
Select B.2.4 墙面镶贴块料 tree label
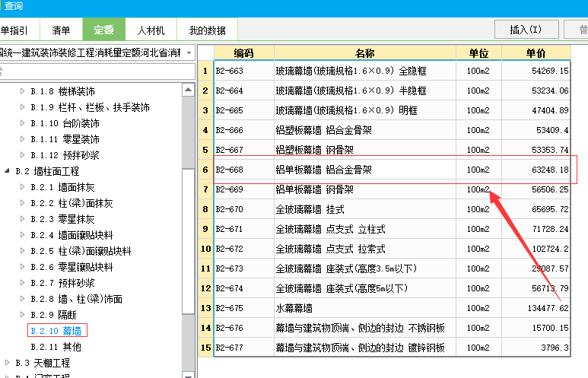tap(72, 235)
